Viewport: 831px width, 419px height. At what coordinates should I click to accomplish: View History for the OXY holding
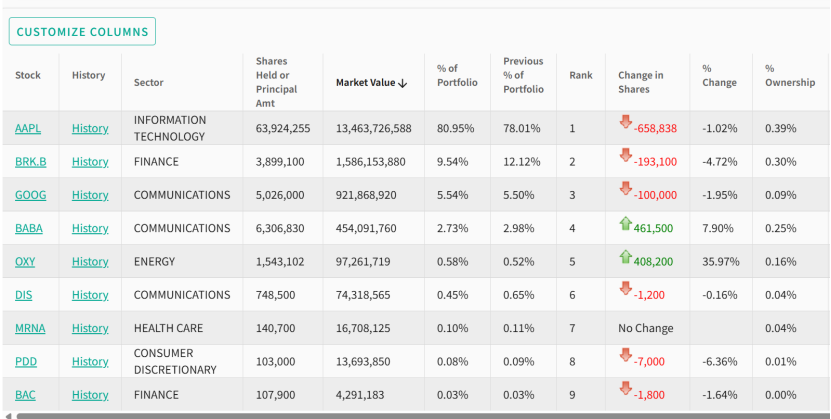[x=90, y=261]
